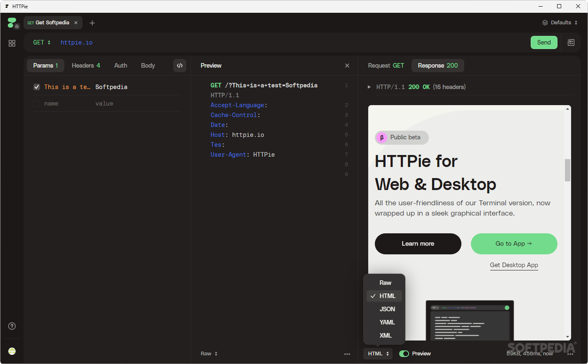Screen dimensions: 588x364
Task: Toggle the response Preview switch off
Action: [x=404, y=354]
